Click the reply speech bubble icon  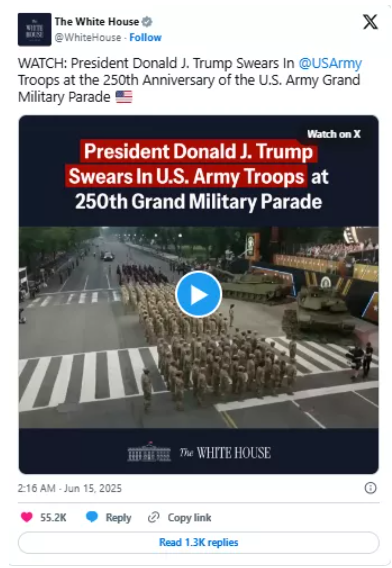coord(92,517)
